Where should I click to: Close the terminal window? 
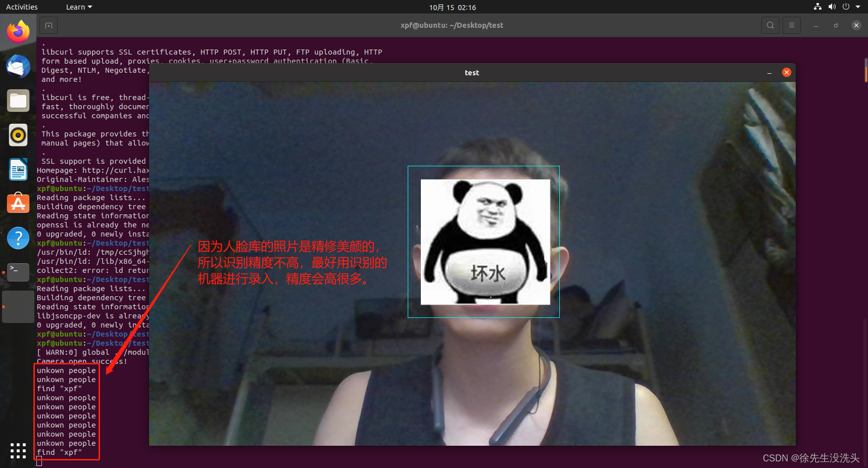856,25
